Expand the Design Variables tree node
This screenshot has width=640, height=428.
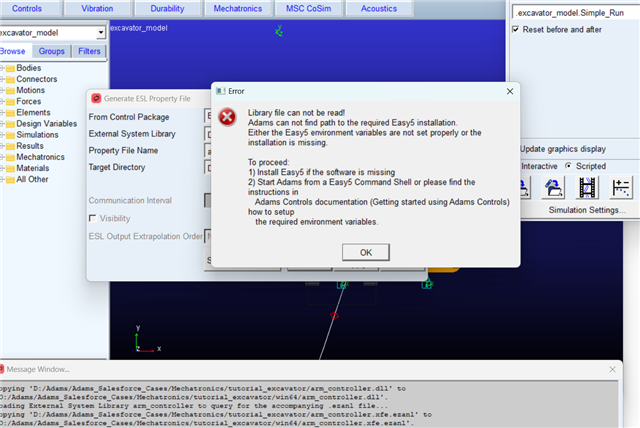2,123
